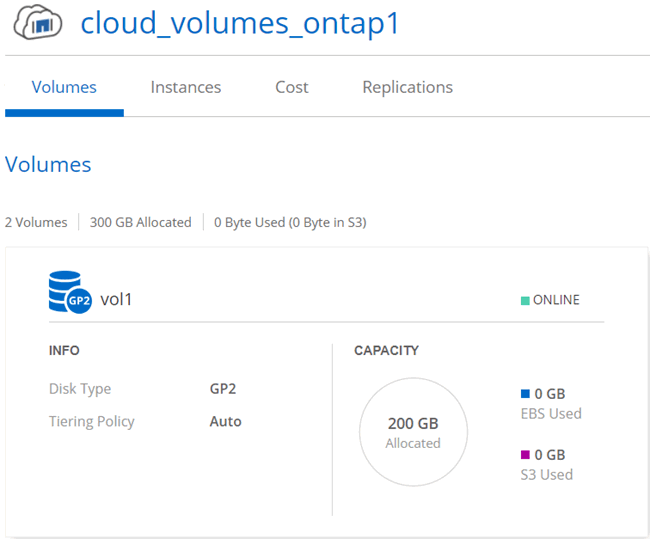This screenshot has height=539, width=650.
Task: Click the Tiering Policy Auto value
Action: (226, 421)
